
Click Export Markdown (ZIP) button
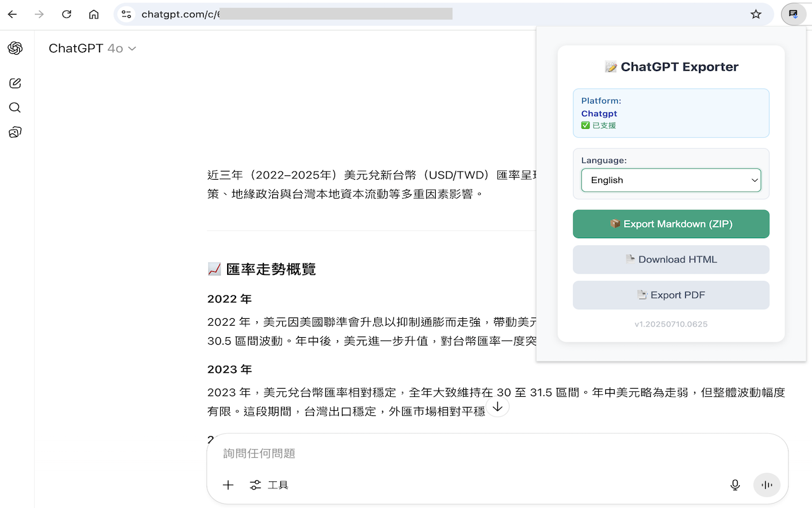point(671,224)
